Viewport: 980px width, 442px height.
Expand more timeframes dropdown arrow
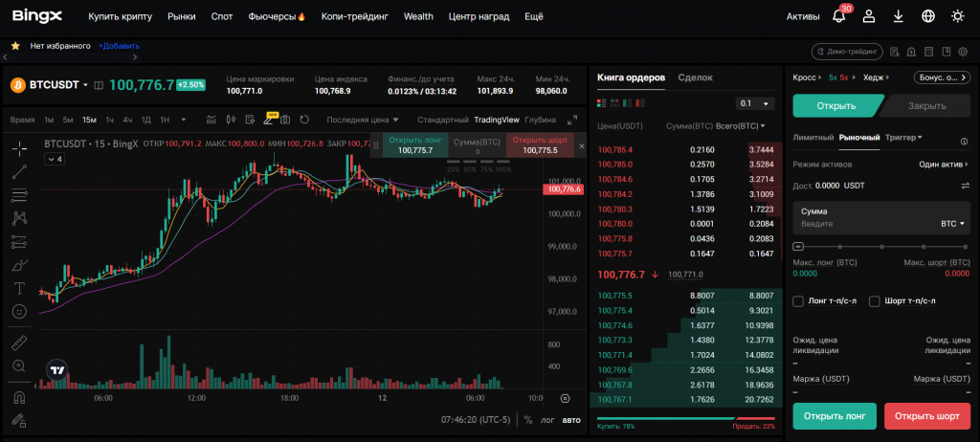pos(184,120)
